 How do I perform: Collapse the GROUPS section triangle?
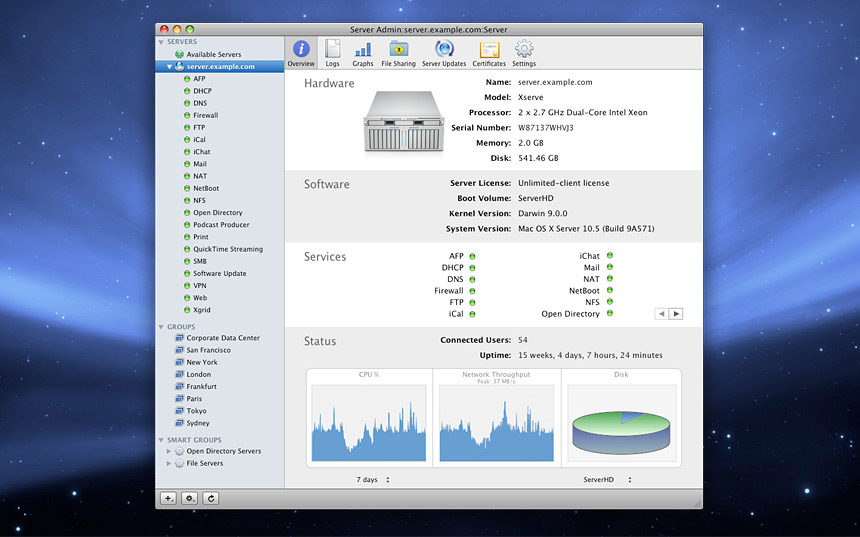point(161,327)
